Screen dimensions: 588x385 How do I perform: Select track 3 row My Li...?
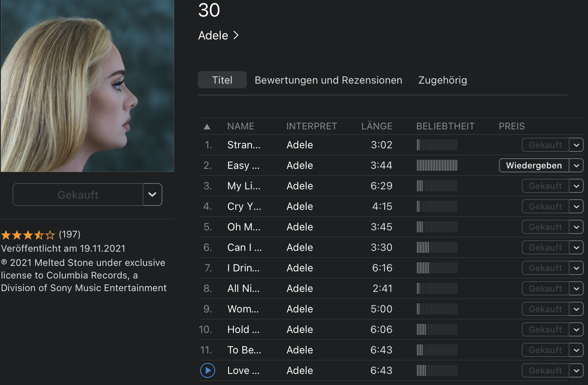click(244, 186)
